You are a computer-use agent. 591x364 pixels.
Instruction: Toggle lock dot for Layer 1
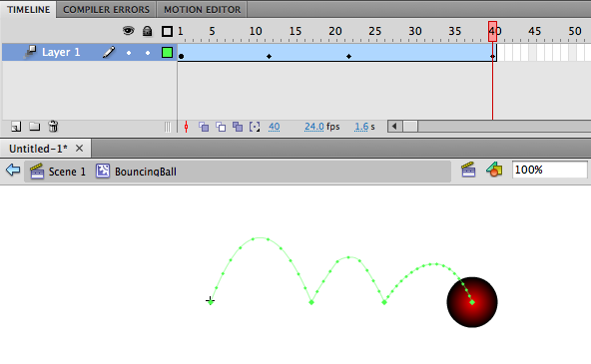coord(148,53)
